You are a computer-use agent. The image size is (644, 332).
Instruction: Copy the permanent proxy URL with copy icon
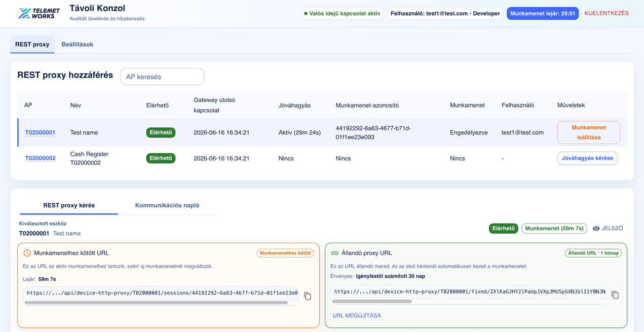tap(615, 295)
